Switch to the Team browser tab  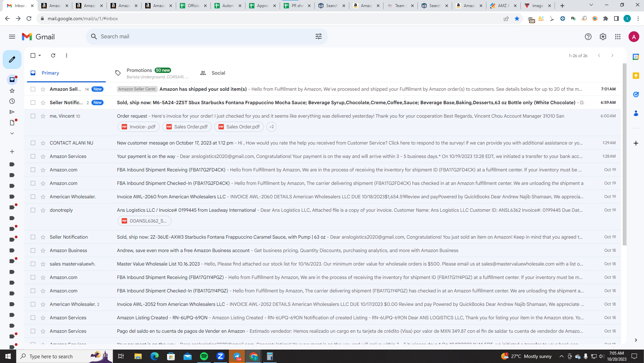click(400, 6)
